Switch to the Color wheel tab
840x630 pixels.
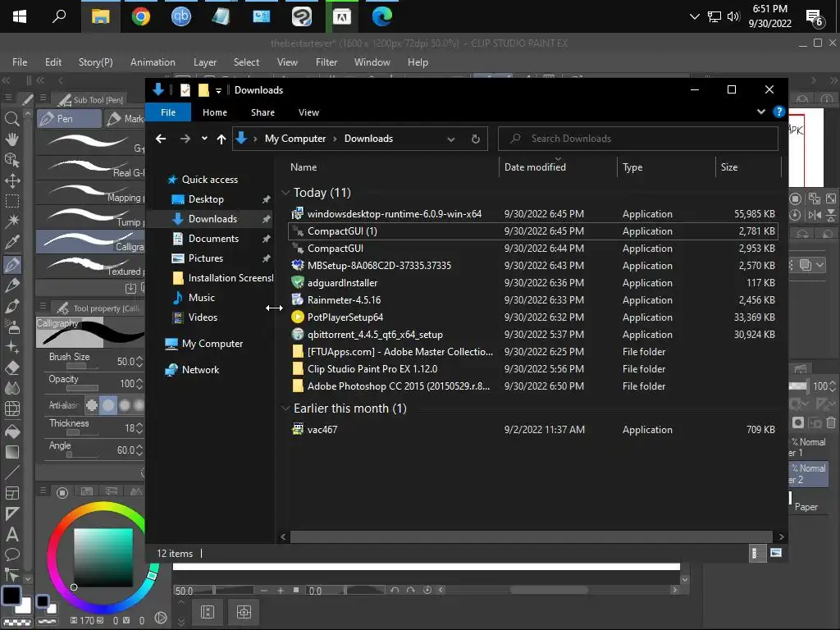point(62,492)
